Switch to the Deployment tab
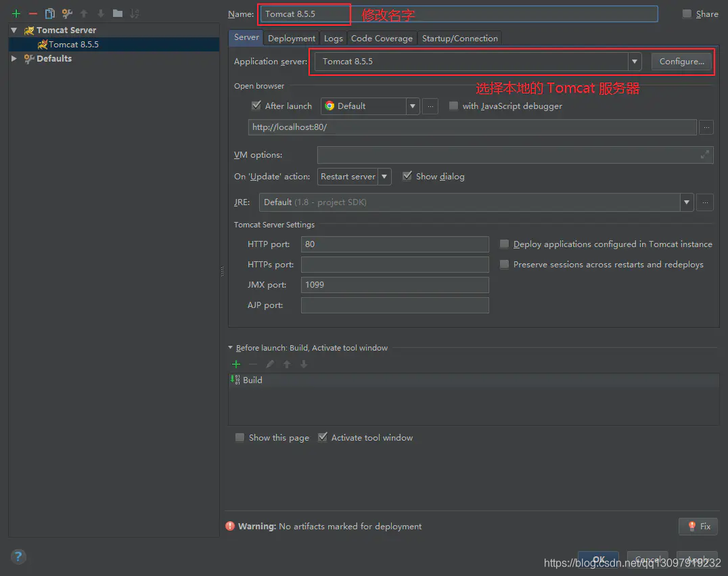The width and height of the screenshot is (728, 576). [291, 38]
